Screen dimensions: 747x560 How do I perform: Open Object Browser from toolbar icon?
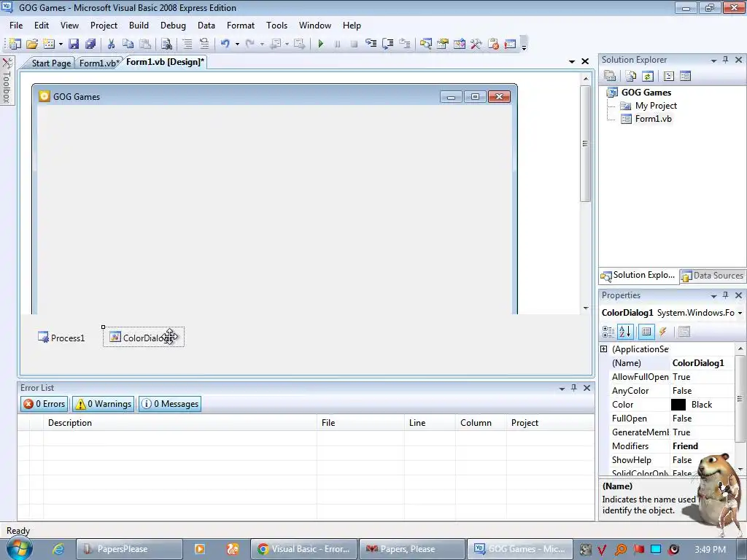[x=460, y=44]
